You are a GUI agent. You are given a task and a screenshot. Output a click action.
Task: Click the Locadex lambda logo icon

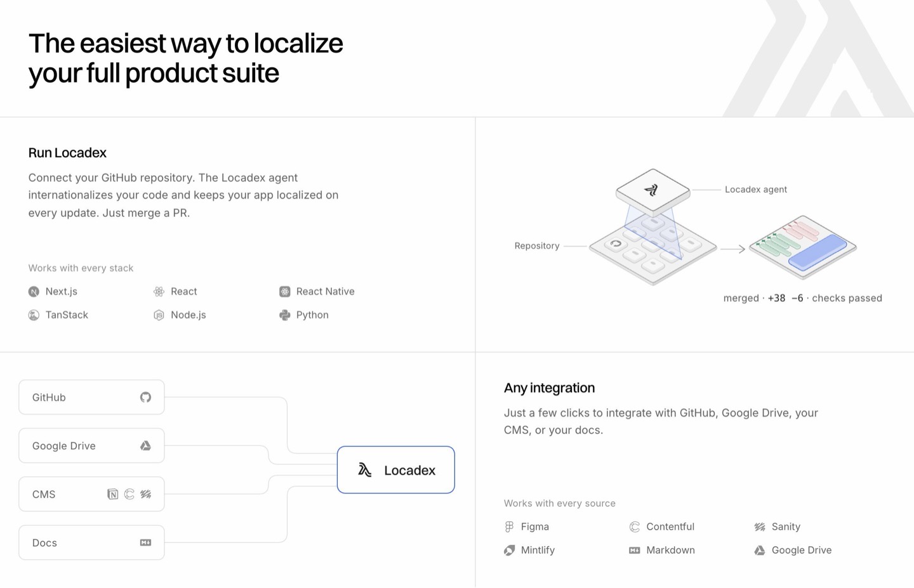click(x=364, y=470)
